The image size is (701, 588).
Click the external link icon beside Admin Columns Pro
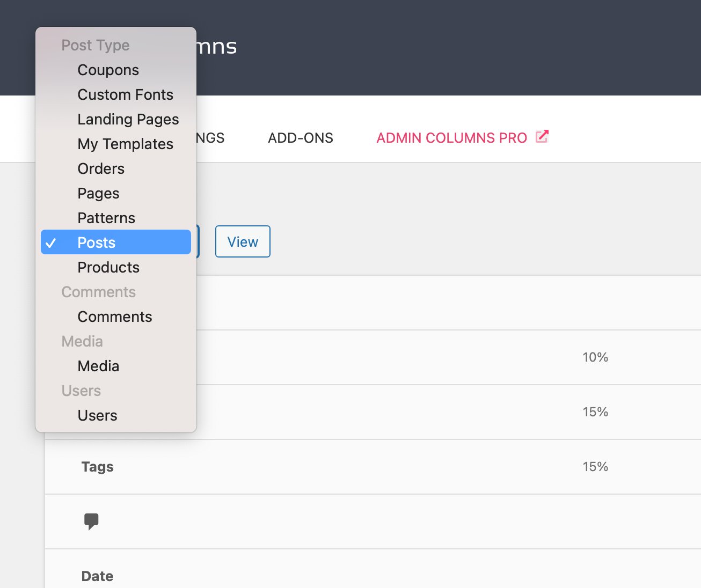pos(542,137)
